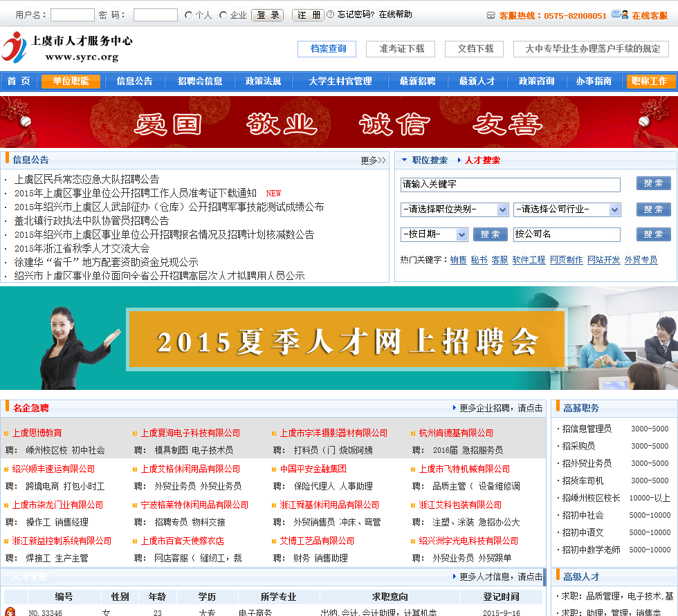Select the 个人 radio button
Viewport: 678px width, 616px height.
[x=188, y=15]
